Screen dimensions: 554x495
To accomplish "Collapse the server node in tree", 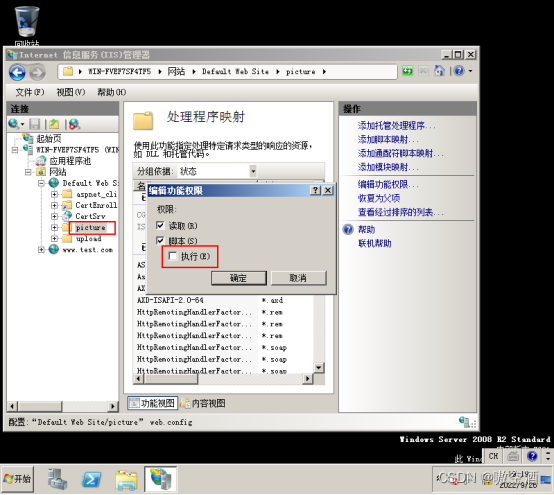I will pos(14,150).
